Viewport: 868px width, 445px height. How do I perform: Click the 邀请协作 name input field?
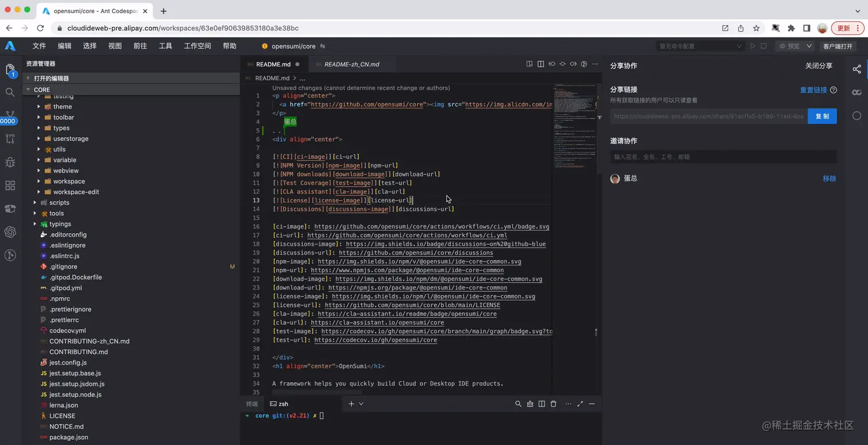point(723,157)
